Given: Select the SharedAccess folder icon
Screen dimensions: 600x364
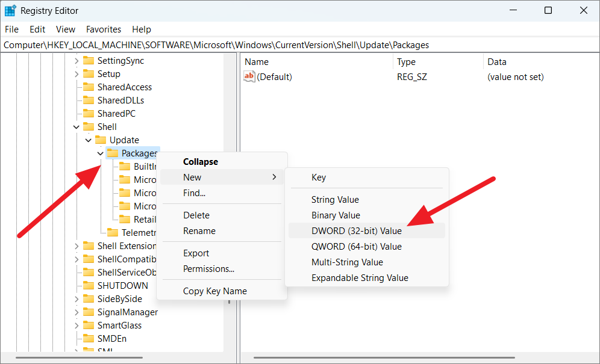Looking at the screenshot, I should tap(89, 87).
